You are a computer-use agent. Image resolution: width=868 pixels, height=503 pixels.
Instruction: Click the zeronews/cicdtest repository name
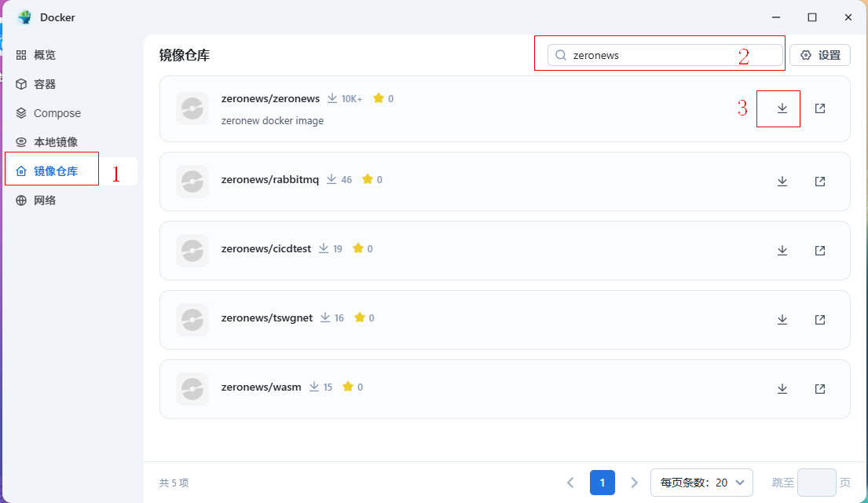coord(266,248)
